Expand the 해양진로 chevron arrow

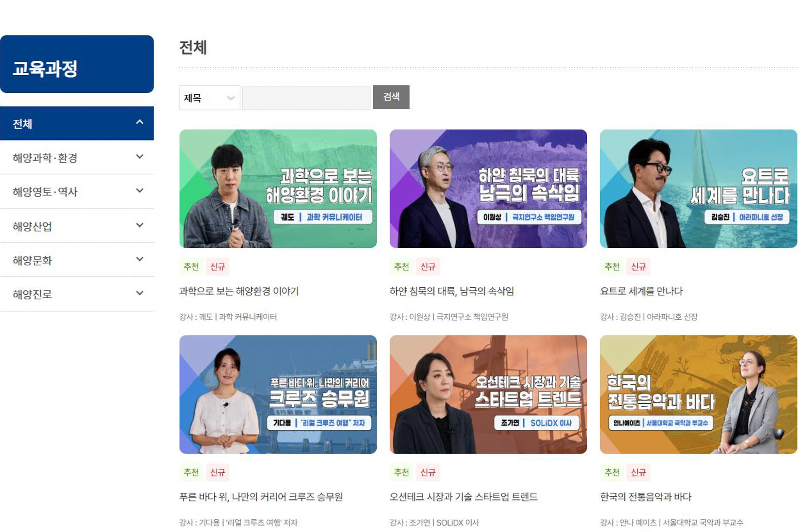(139, 293)
